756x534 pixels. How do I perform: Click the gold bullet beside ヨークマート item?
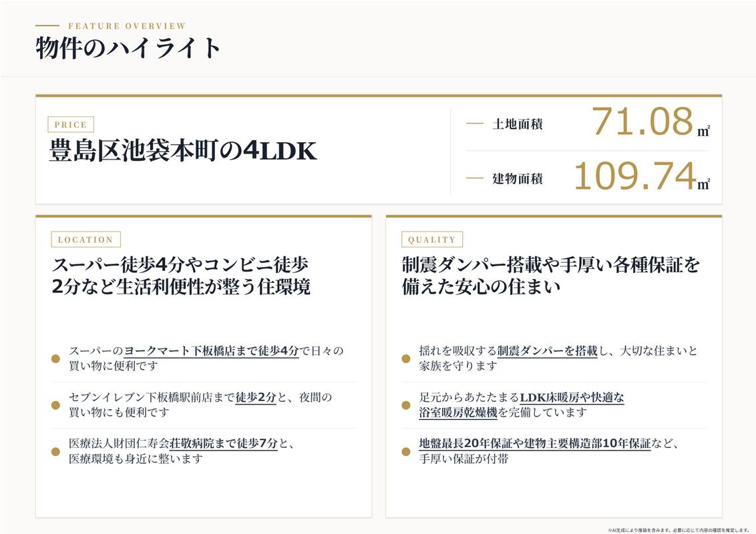click(55, 358)
